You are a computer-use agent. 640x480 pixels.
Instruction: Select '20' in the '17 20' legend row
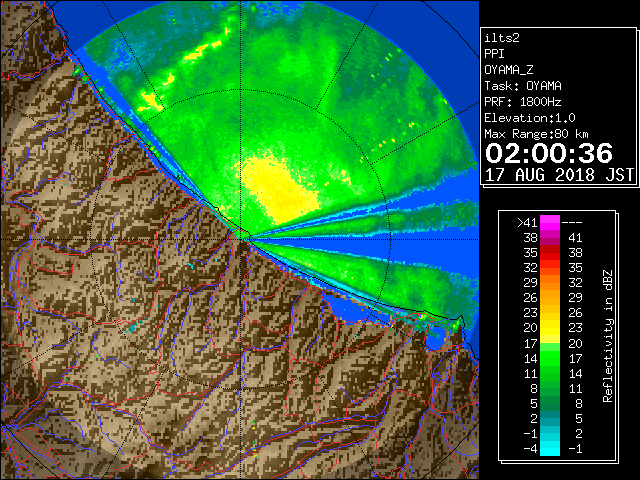pos(576,343)
